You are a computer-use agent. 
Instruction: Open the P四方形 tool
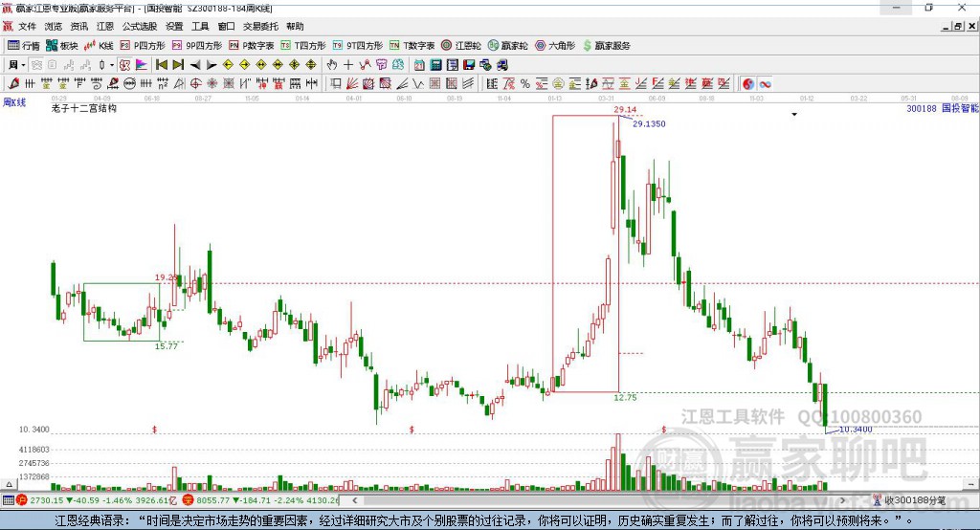pyautogui.click(x=143, y=46)
